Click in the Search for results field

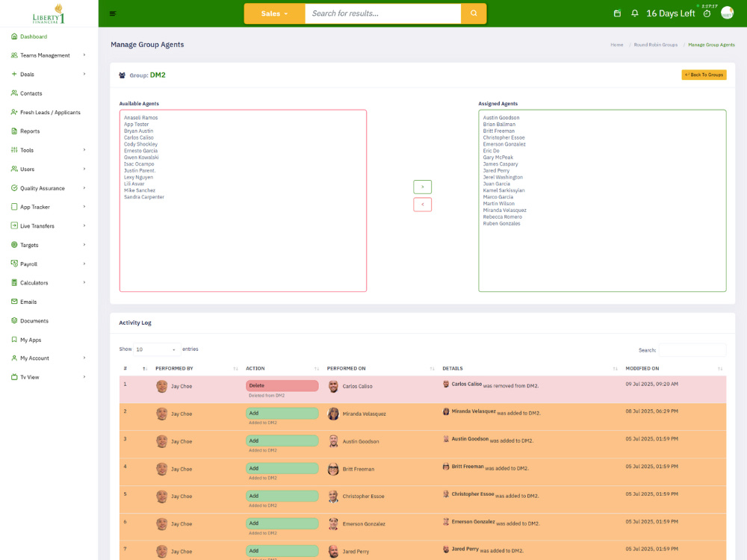pos(383,13)
